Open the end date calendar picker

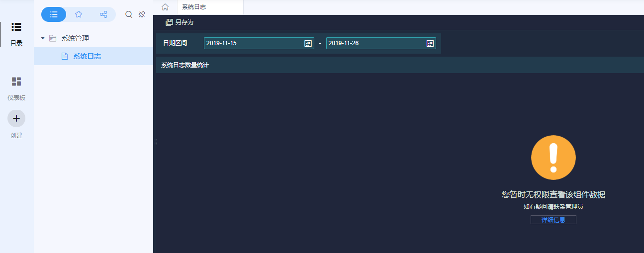pos(430,43)
